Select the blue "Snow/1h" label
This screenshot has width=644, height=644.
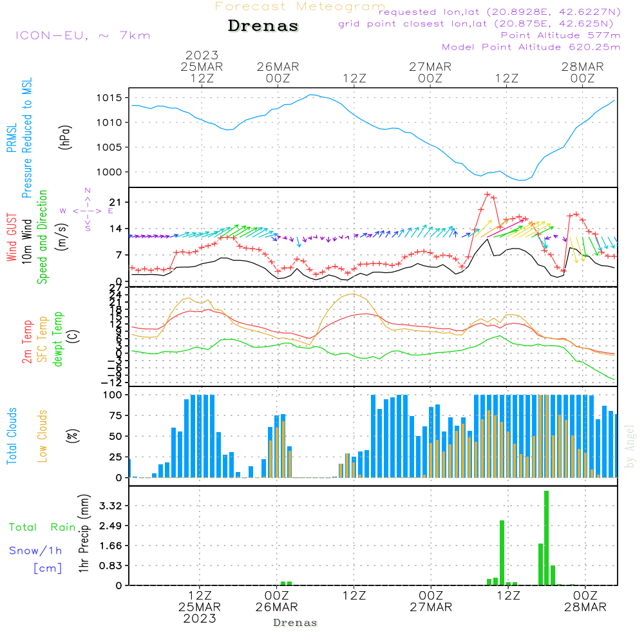[x=35, y=551]
